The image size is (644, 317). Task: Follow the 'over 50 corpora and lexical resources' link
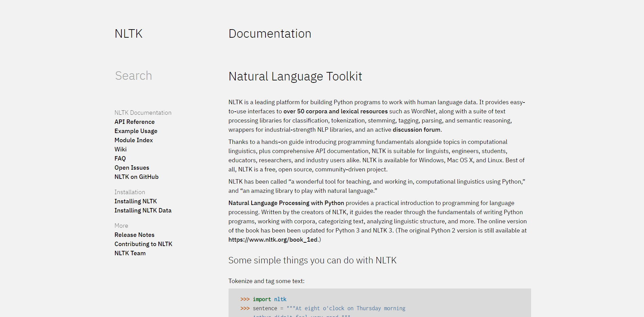pyautogui.click(x=335, y=111)
